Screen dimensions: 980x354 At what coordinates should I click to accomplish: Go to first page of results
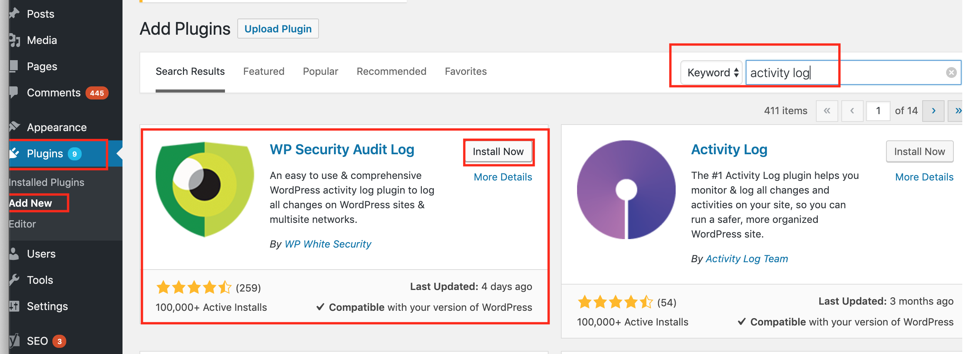[827, 111]
